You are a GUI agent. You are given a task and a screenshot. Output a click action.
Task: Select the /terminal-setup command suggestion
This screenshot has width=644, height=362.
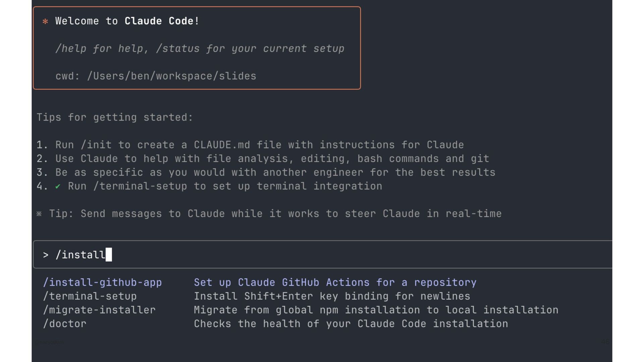90,296
